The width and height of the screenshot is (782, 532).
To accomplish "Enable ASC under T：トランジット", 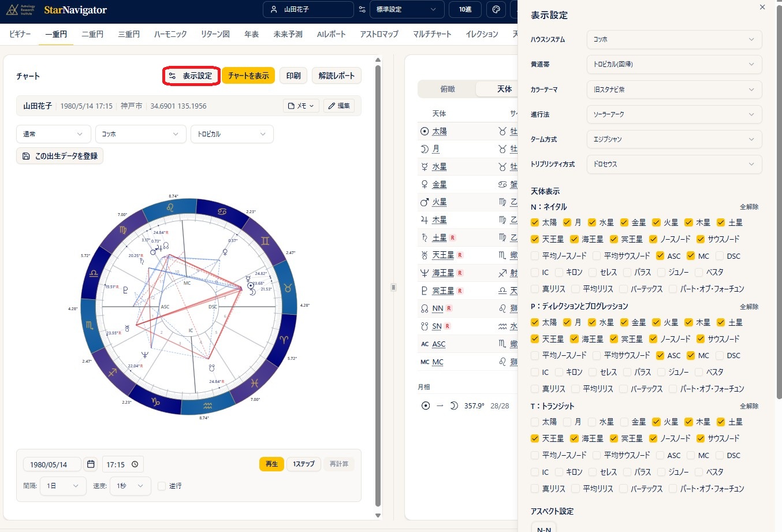I will tap(660, 455).
